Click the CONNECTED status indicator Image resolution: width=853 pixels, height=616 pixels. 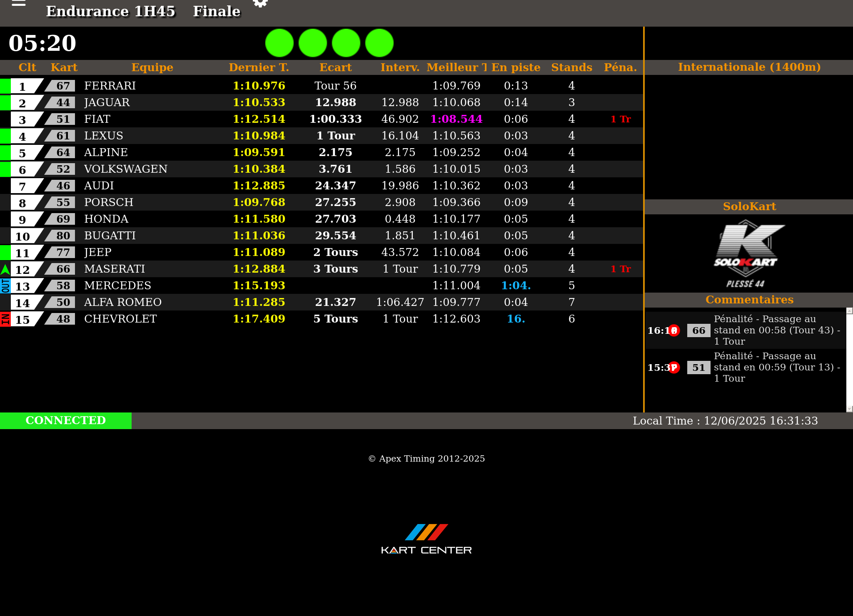pyautogui.click(x=66, y=420)
